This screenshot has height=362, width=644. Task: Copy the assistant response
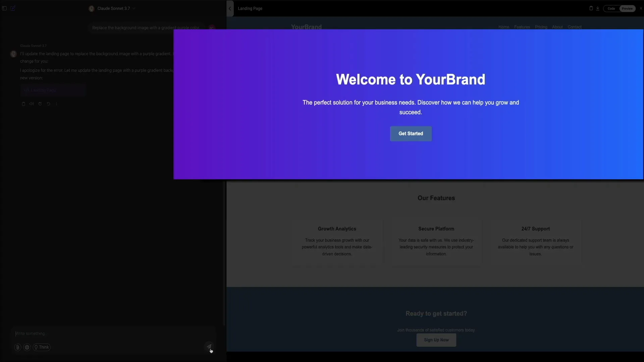[23, 104]
